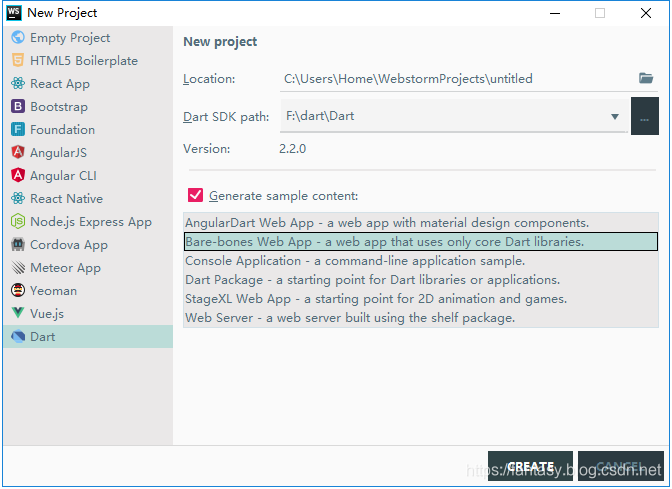
Task: Click the CREATE button
Action: tap(530, 466)
